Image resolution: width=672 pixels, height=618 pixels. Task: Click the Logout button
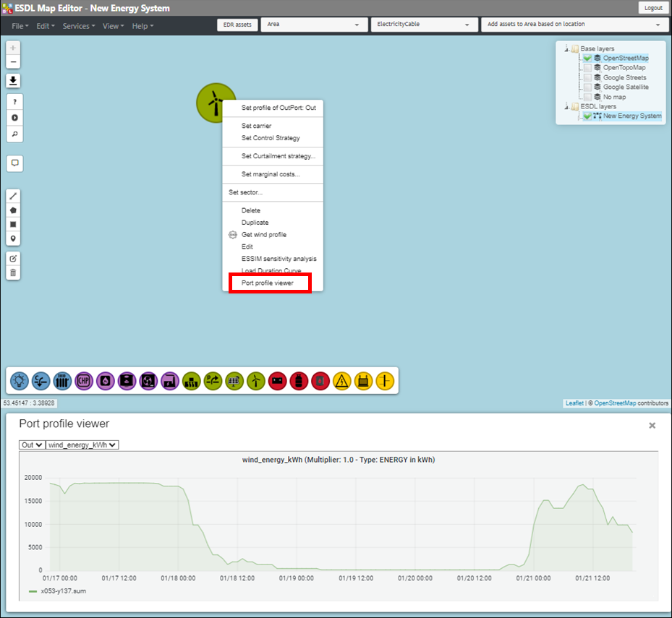point(652,8)
